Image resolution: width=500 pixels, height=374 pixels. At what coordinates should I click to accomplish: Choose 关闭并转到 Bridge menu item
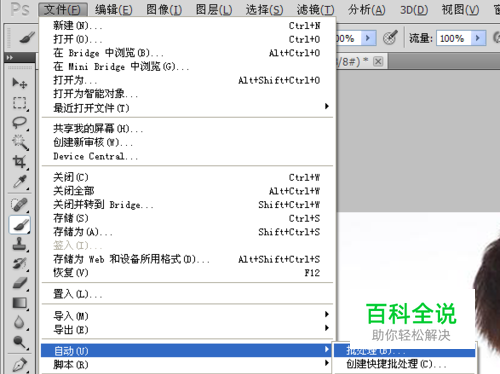point(187,205)
